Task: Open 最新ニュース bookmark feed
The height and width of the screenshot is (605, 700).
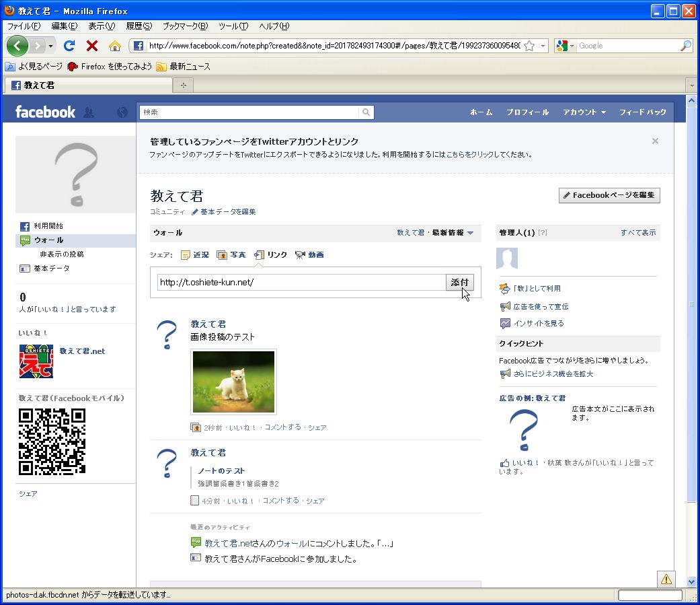Action: (x=183, y=67)
